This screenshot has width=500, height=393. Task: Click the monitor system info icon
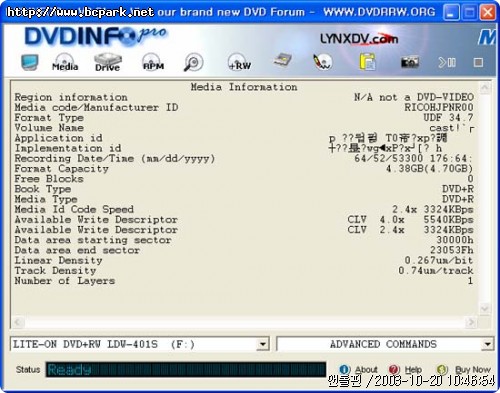click(x=30, y=62)
